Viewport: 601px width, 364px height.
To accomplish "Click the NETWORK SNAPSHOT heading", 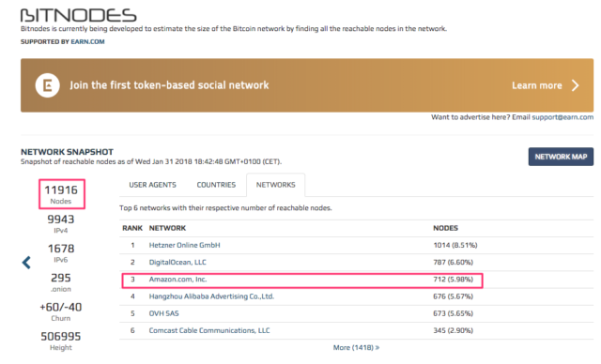I will point(67,152).
